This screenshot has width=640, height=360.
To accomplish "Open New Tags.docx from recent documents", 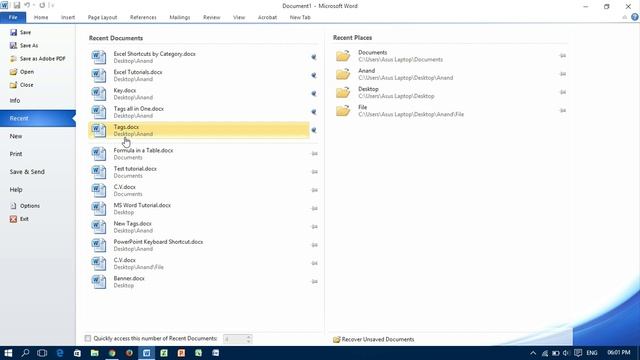I will 199,227.
